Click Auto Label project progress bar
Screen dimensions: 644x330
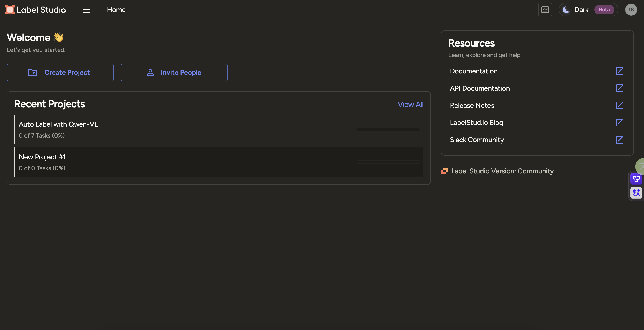[388, 129]
